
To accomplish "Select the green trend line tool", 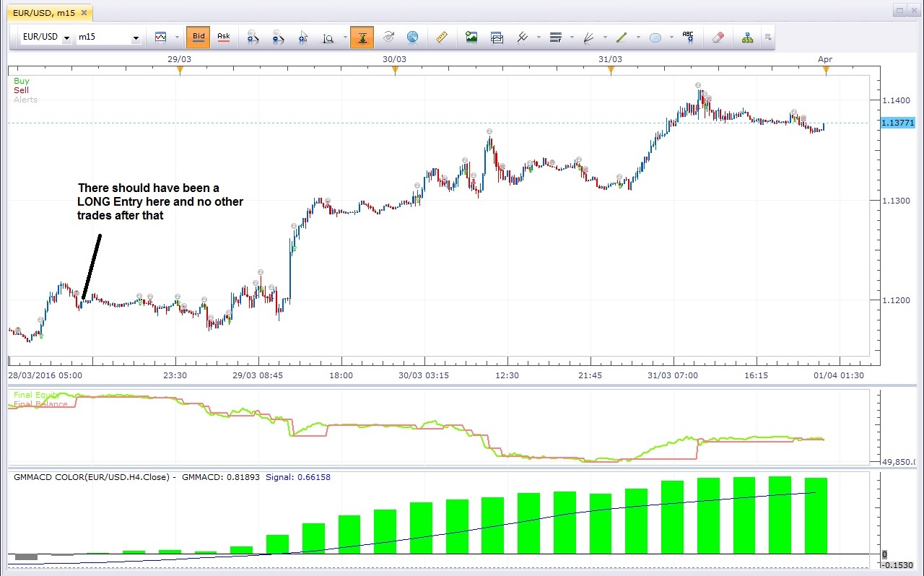I will pos(622,38).
